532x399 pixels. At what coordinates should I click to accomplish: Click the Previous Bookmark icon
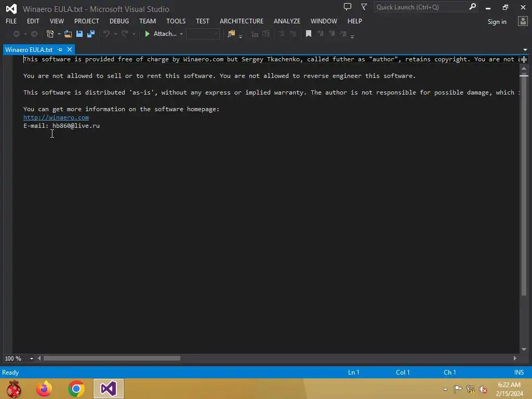(x=320, y=34)
